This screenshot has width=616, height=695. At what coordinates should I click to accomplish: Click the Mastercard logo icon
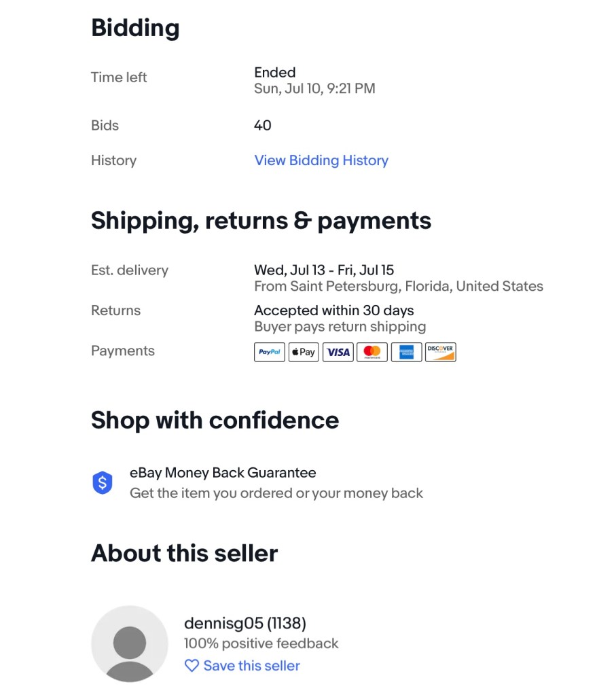(372, 352)
